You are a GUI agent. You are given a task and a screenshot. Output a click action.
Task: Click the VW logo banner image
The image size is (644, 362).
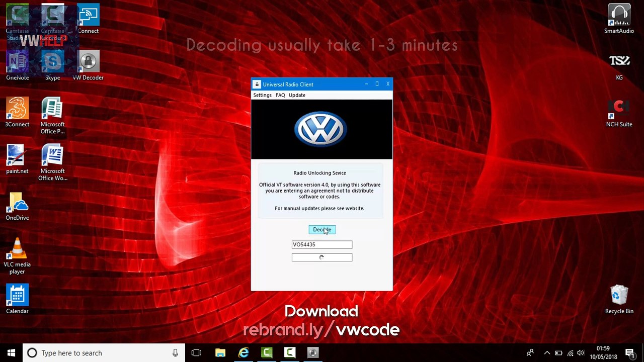coord(321,129)
